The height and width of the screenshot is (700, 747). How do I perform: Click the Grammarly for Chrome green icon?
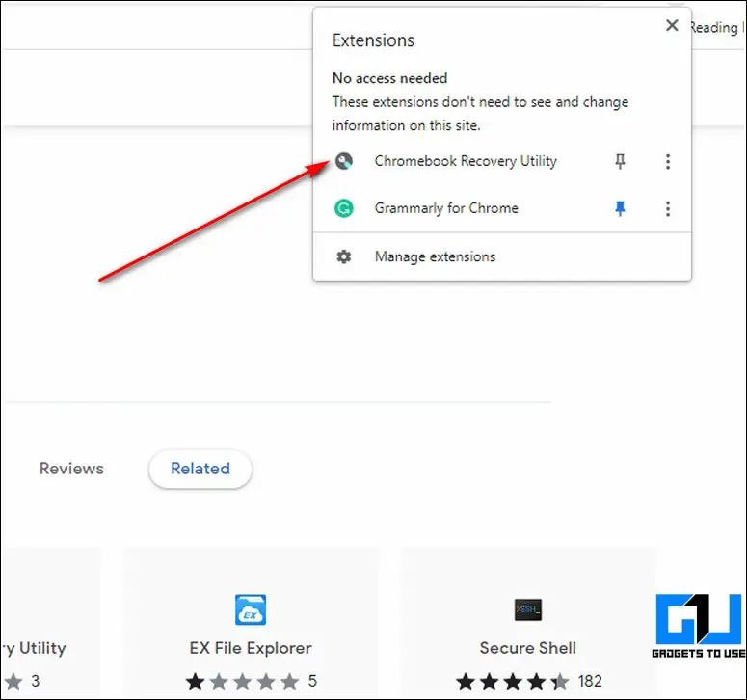coord(343,208)
